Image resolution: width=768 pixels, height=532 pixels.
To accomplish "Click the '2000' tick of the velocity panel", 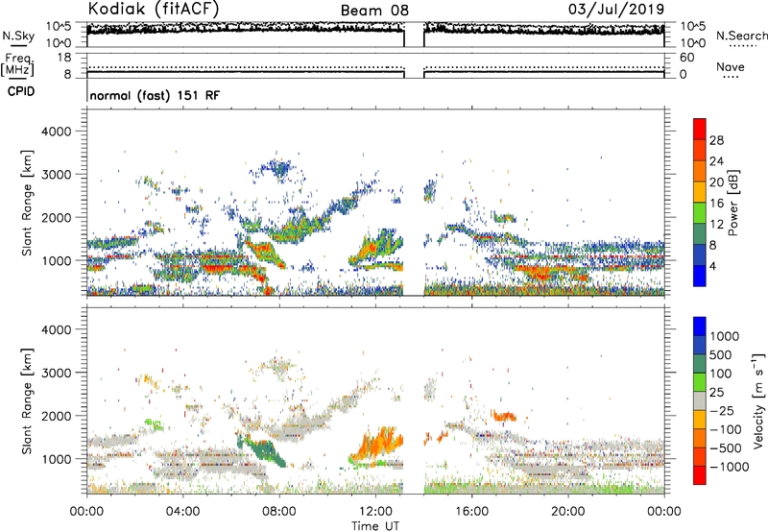I will click(56, 416).
